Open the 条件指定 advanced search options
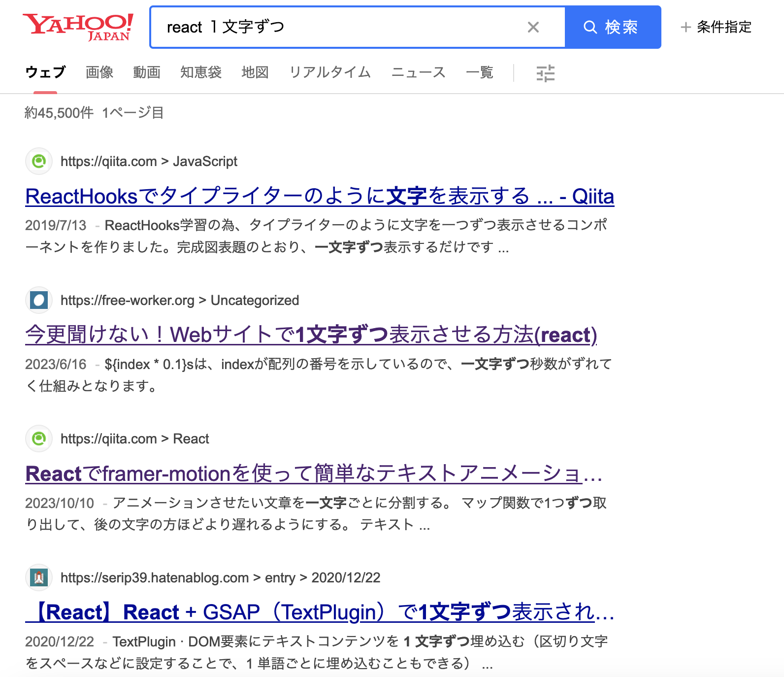The image size is (784, 677). tap(716, 27)
